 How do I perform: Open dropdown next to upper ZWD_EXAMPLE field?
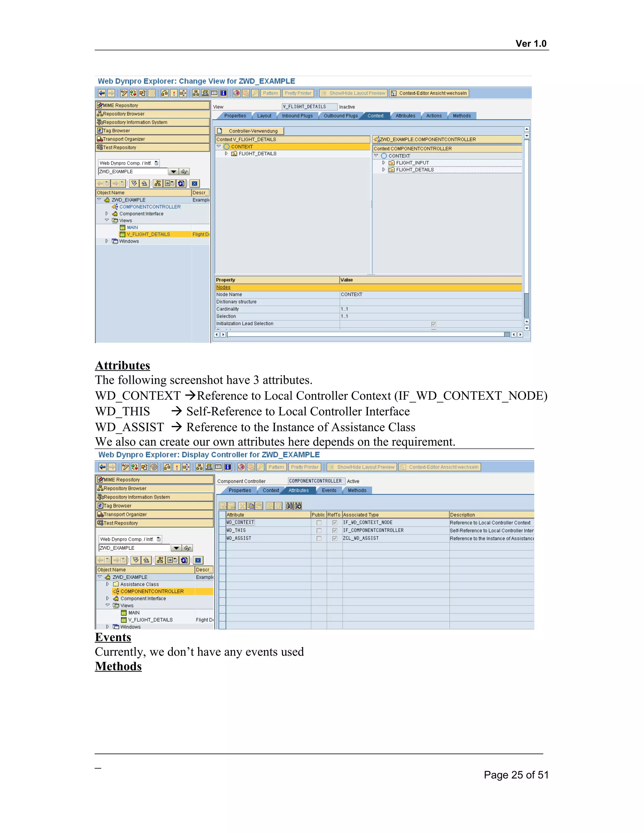pos(173,172)
